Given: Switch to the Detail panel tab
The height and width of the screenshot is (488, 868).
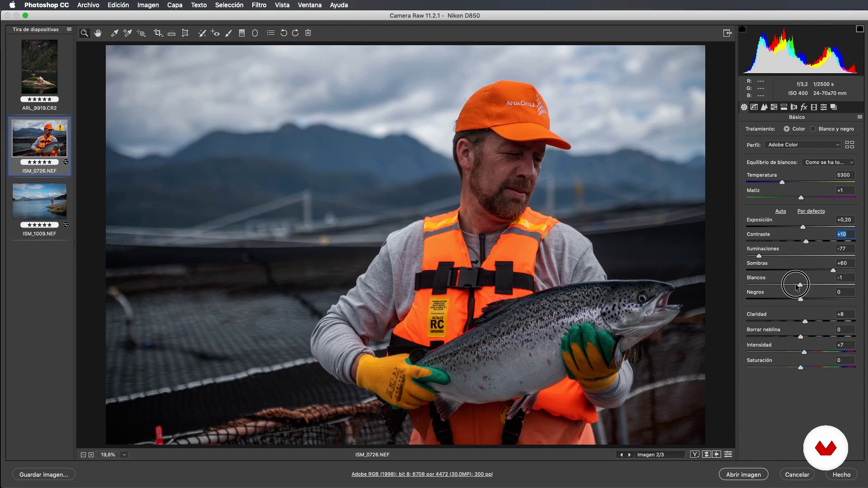Looking at the screenshot, I should pyautogui.click(x=764, y=107).
